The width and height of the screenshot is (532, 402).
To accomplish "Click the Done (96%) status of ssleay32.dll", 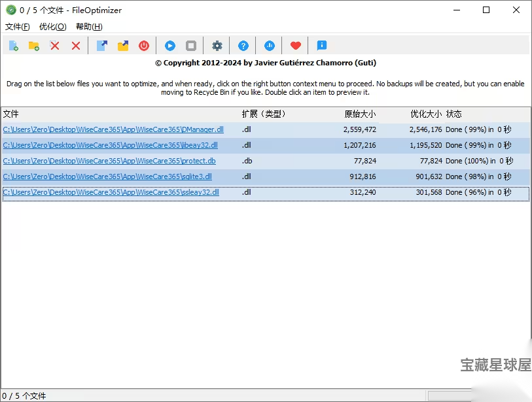I will (478, 192).
